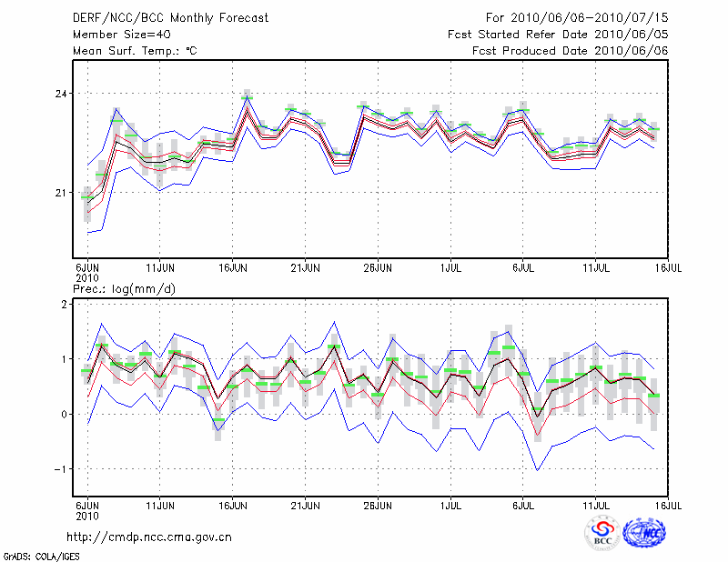Click the 24 tick on temperature axis
Screen dimensions: 728x562
tap(64, 94)
